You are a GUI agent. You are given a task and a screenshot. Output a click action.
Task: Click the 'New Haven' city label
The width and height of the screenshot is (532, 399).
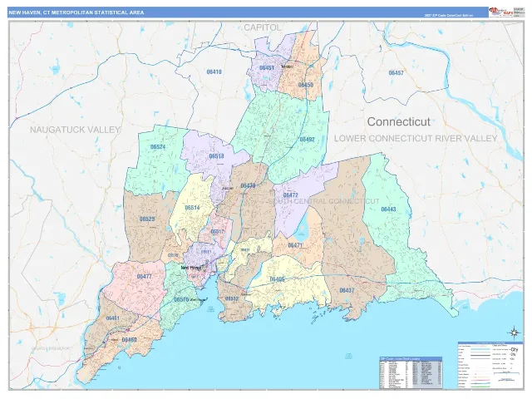191,268
